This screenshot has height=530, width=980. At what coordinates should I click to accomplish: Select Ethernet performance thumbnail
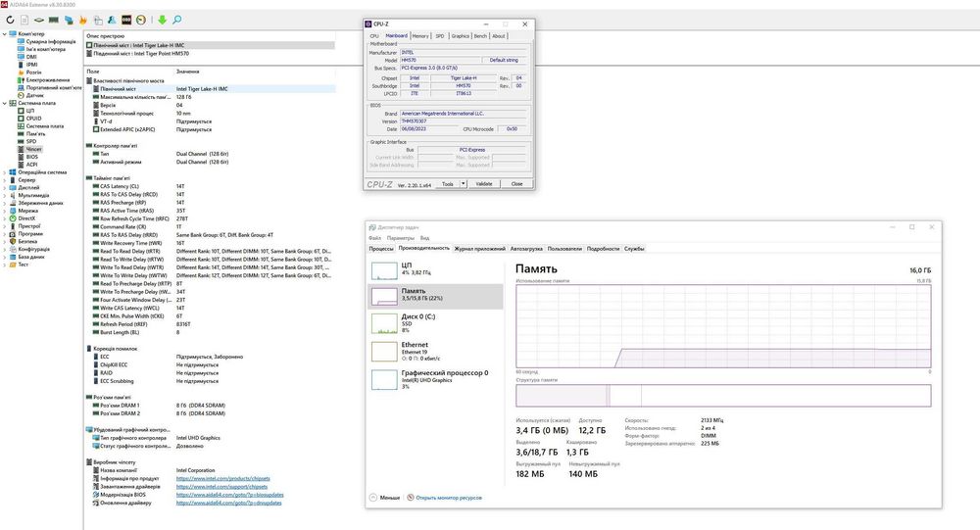(384, 352)
